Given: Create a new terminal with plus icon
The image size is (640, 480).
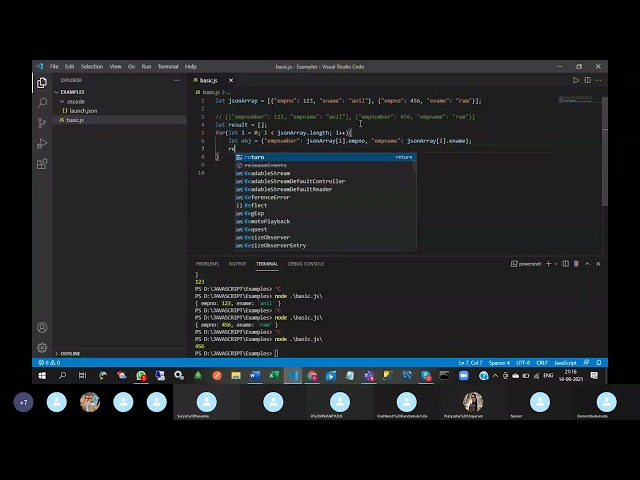Looking at the screenshot, I should coord(549,264).
